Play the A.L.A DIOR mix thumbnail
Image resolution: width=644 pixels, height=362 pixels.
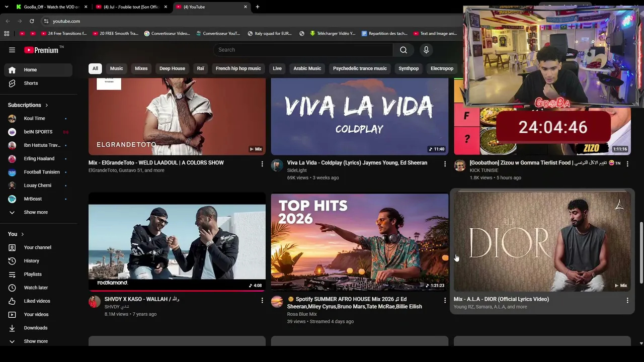point(542,242)
